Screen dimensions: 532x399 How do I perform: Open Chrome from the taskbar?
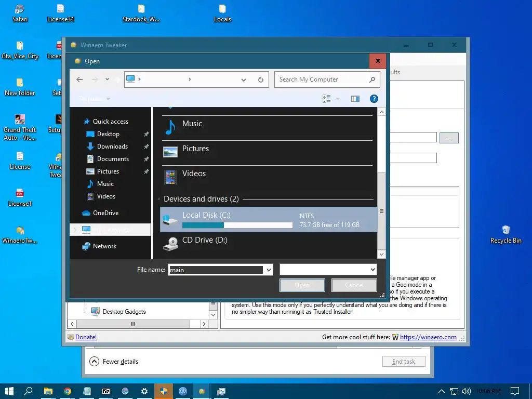[68, 391]
